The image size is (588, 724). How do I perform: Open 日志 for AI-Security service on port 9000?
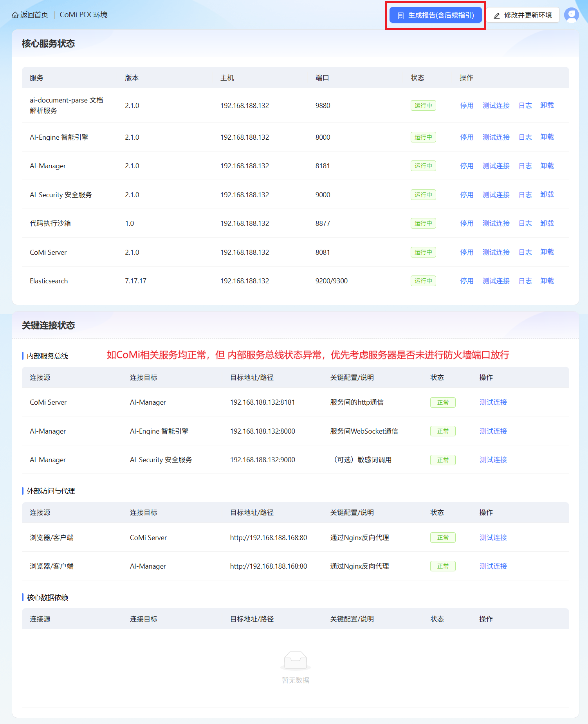(x=525, y=195)
